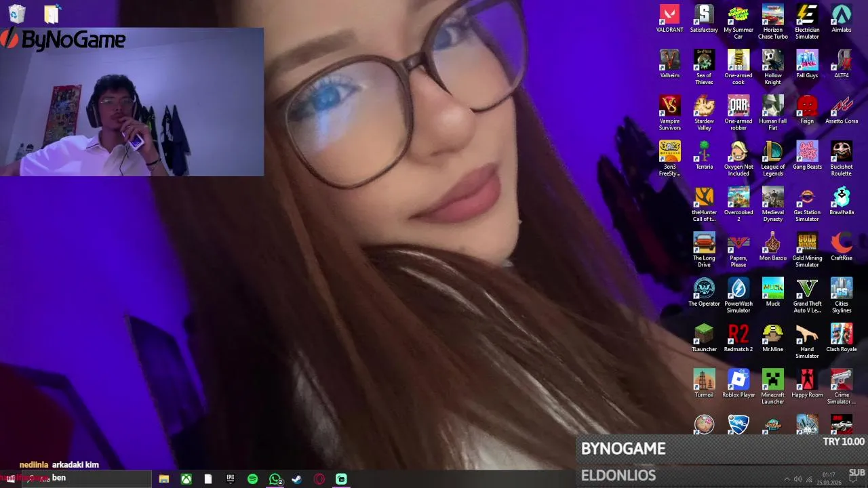Launch the Minecraft Launcher shortcut
Image resolution: width=868 pixels, height=488 pixels.
click(772, 385)
